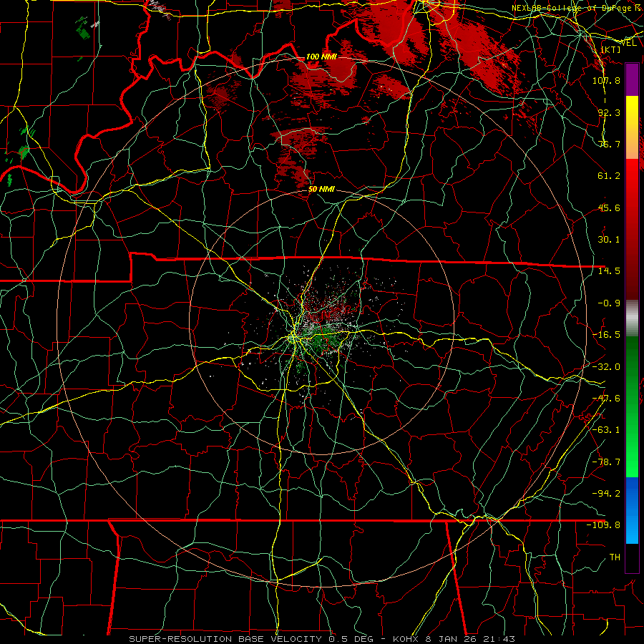Click the 21:43 timestamp

pyautogui.click(x=500, y=639)
